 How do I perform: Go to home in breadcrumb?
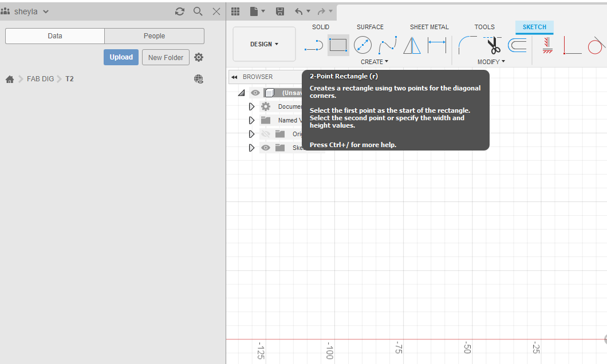pyautogui.click(x=10, y=79)
